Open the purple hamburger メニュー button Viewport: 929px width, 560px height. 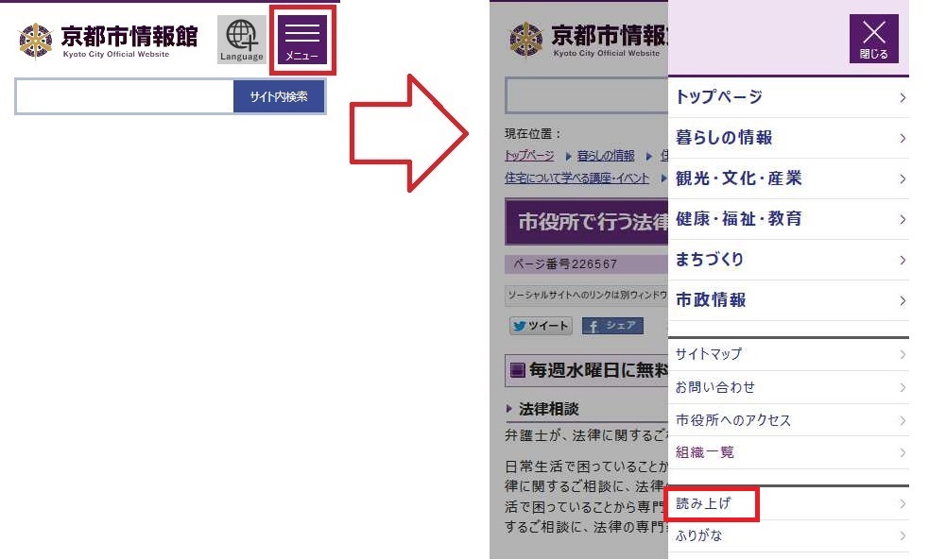pyautogui.click(x=302, y=41)
